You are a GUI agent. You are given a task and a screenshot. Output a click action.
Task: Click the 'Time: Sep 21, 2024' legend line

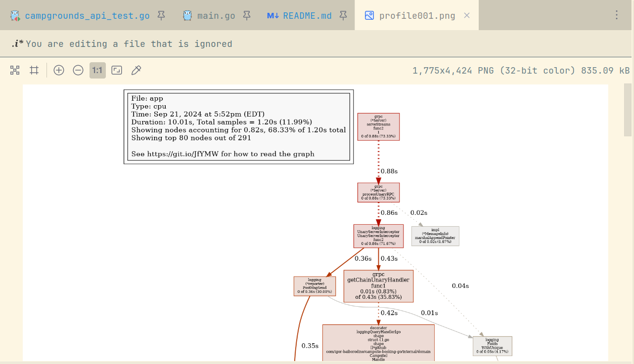coord(198,114)
